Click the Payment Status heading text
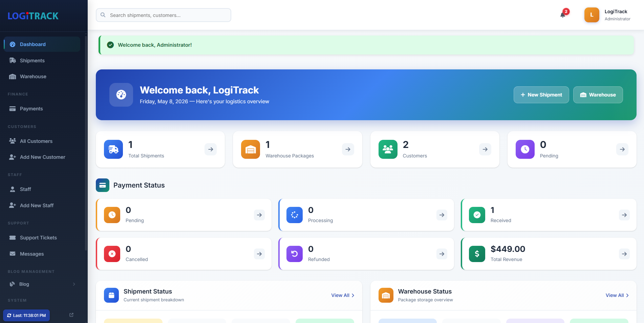 tap(139, 185)
